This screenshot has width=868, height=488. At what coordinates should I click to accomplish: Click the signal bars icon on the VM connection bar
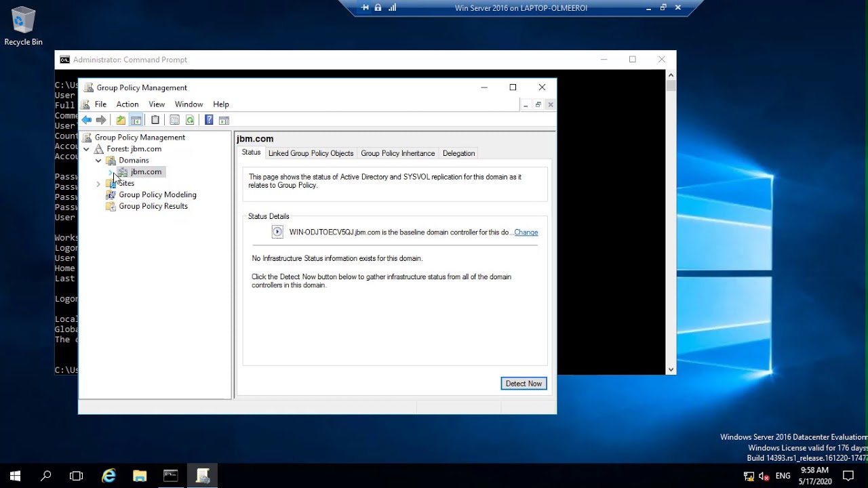point(392,8)
